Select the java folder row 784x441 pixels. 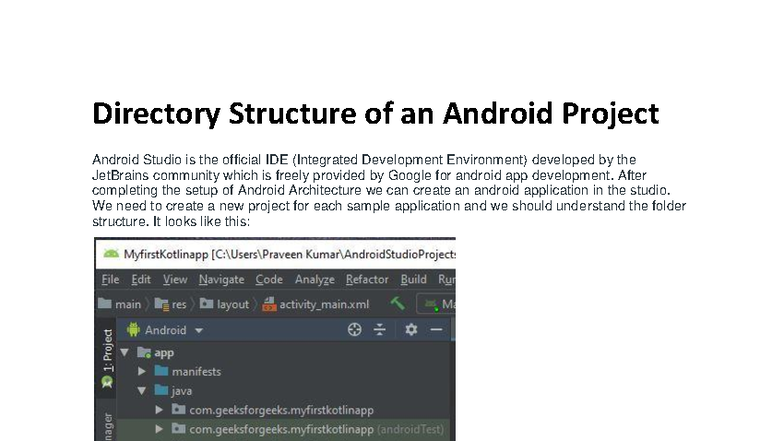coord(283,390)
